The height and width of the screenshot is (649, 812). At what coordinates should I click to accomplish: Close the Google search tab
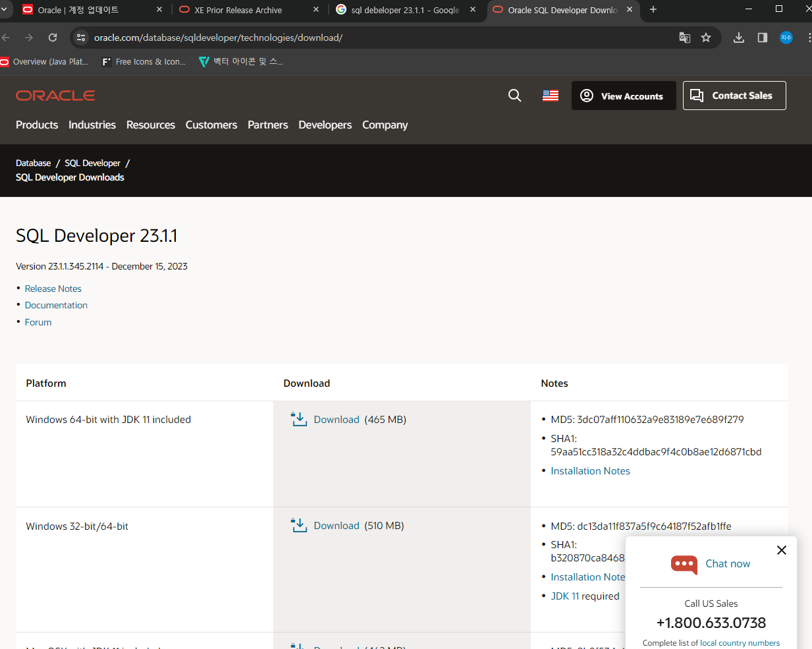click(x=473, y=9)
